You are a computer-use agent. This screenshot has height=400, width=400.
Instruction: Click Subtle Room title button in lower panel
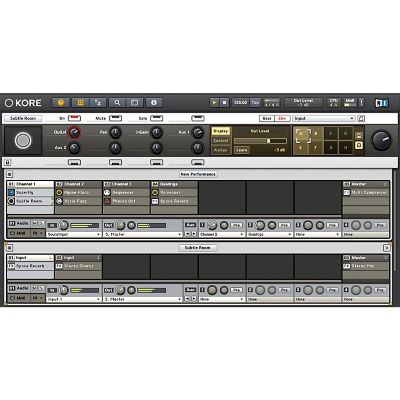coord(198,248)
